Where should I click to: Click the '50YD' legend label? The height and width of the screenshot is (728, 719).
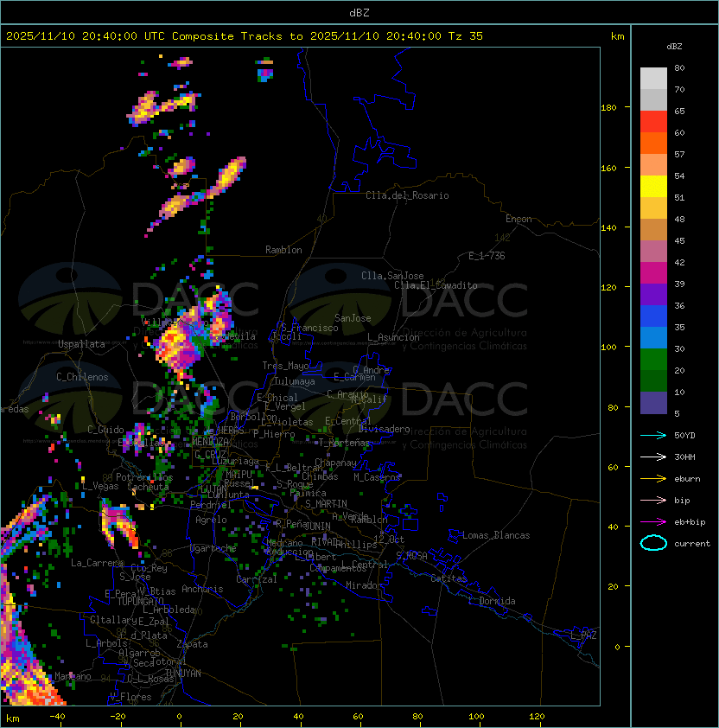(684, 435)
